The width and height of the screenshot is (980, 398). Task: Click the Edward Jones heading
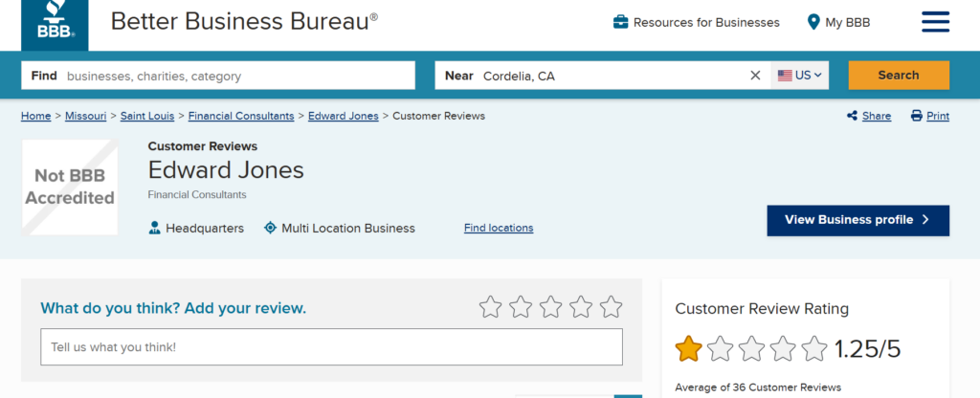[x=226, y=170]
